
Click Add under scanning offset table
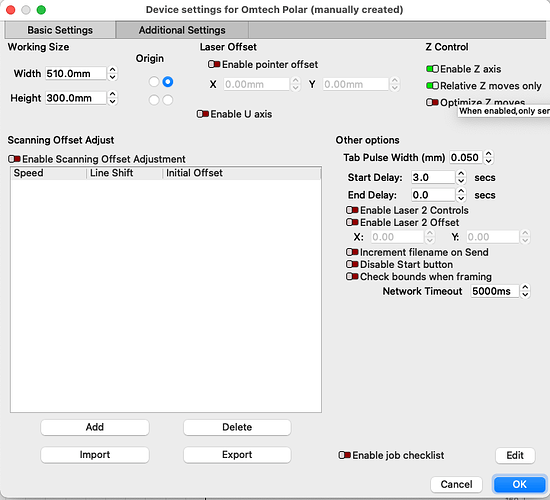[95, 427]
